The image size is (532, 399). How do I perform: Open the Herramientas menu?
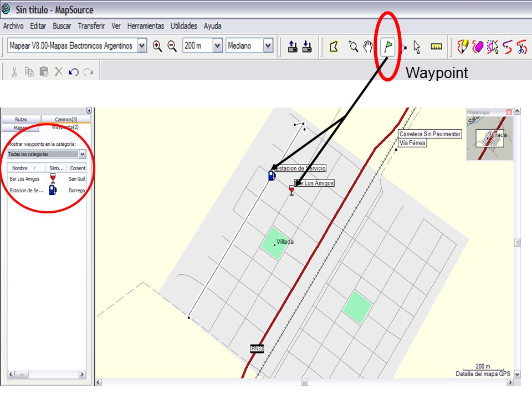[146, 26]
